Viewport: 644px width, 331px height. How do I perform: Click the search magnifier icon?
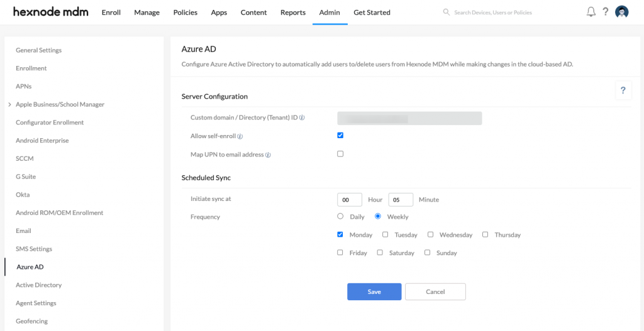pyautogui.click(x=447, y=13)
